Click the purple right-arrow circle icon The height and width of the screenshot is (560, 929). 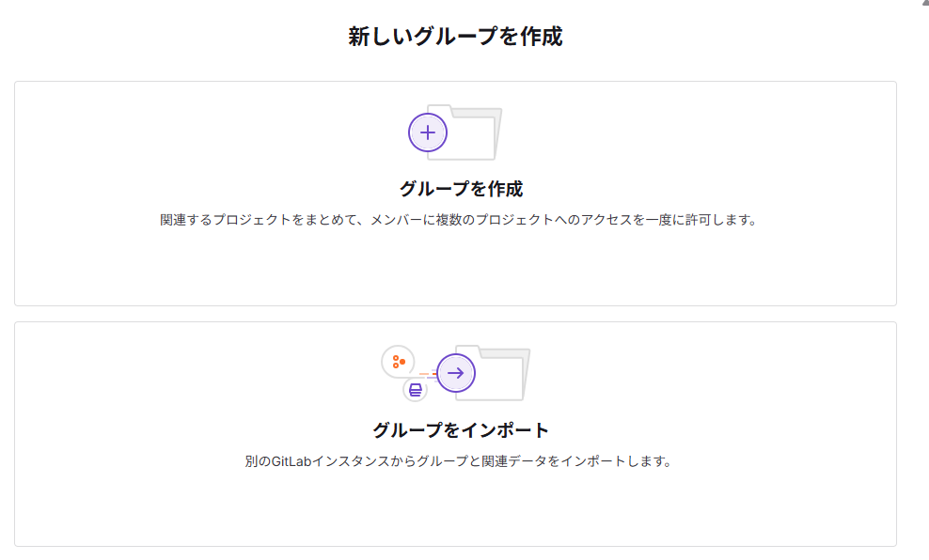pos(456,373)
